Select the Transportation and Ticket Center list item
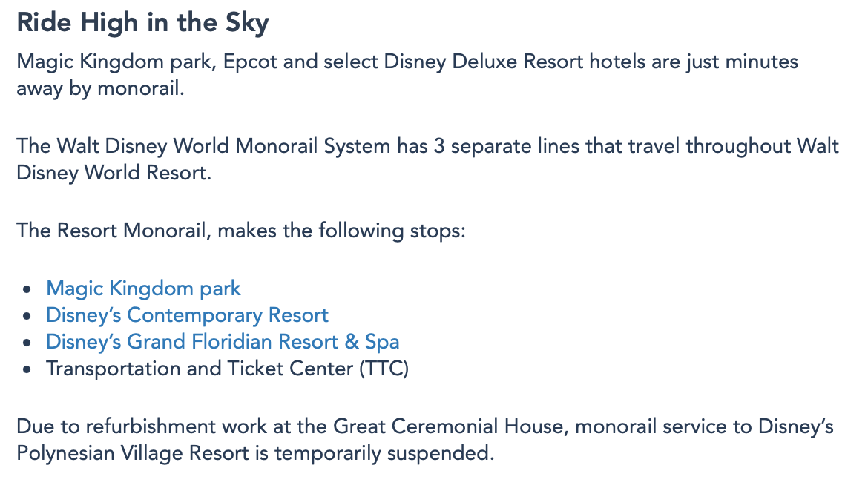Screen dimensions: 868x491 (x=227, y=369)
